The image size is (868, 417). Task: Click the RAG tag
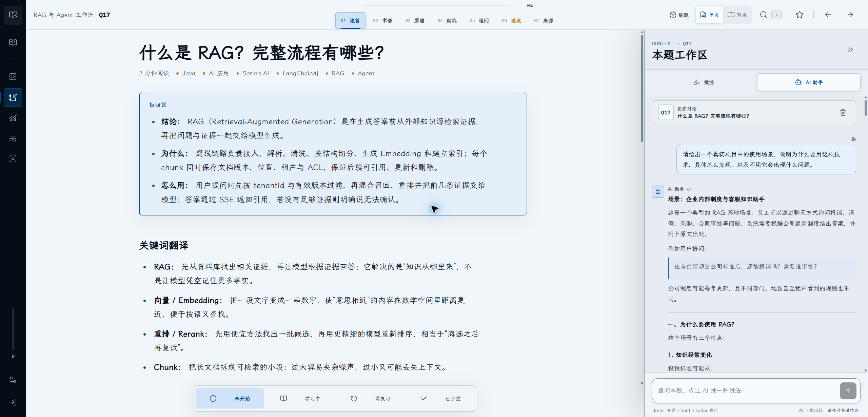338,73
